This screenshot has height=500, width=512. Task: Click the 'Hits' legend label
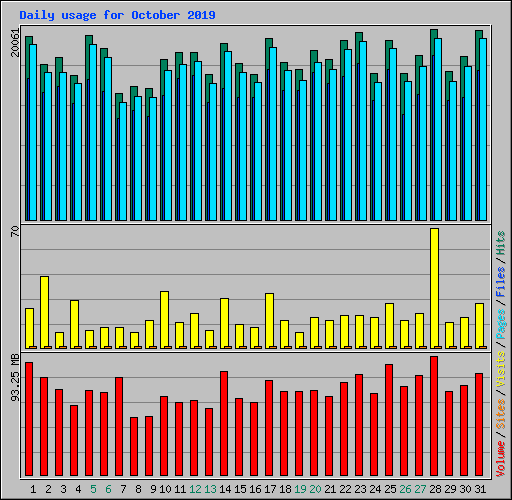(500, 243)
